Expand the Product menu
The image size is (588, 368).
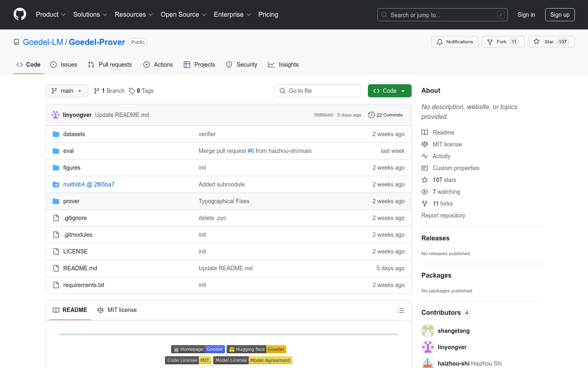pyautogui.click(x=51, y=14)
